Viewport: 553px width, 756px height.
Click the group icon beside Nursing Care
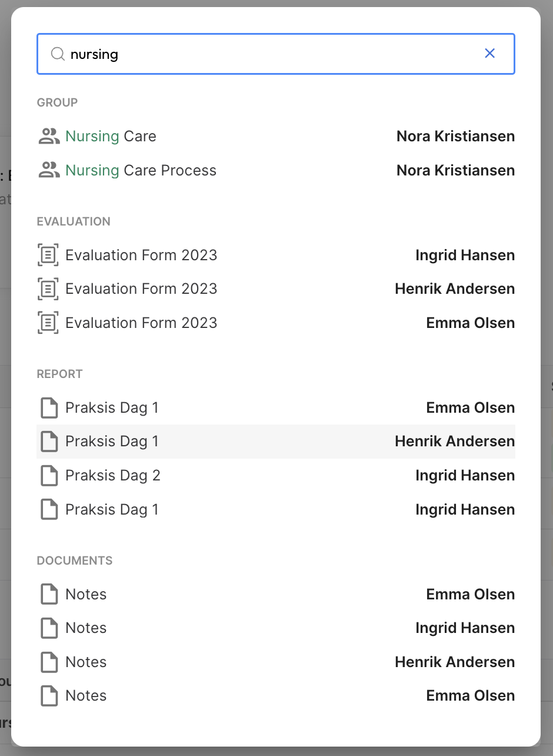click(x=49, y=137)
